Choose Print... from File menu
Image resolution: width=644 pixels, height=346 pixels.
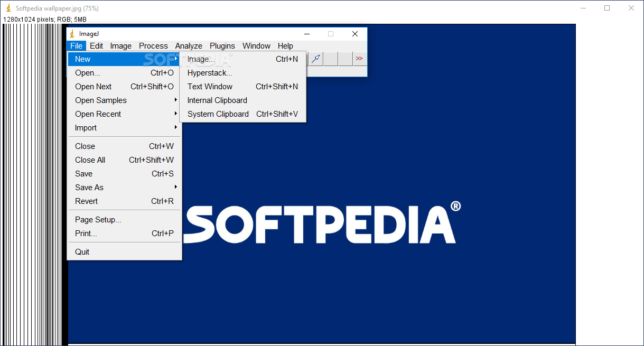125,233
